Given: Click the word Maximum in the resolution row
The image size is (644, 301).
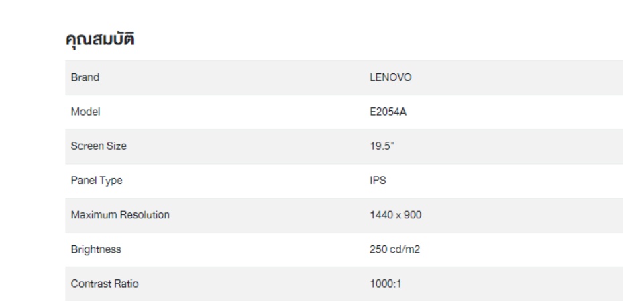Looking at the screenshot, I should click(93, 215).
